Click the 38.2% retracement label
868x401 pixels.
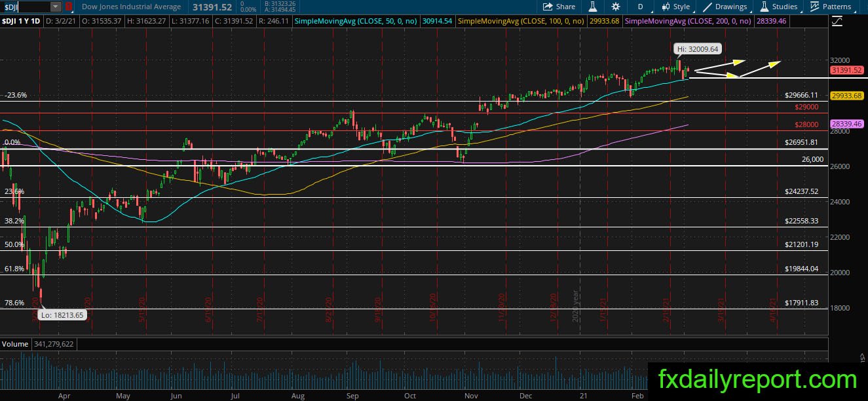(x=14, y=221)
